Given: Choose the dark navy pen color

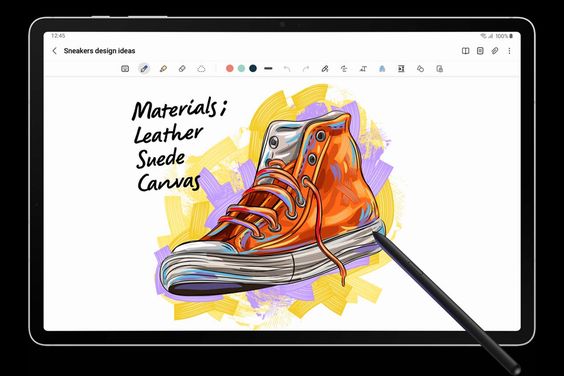Looking at the screenshot, I should click(253, 68).
